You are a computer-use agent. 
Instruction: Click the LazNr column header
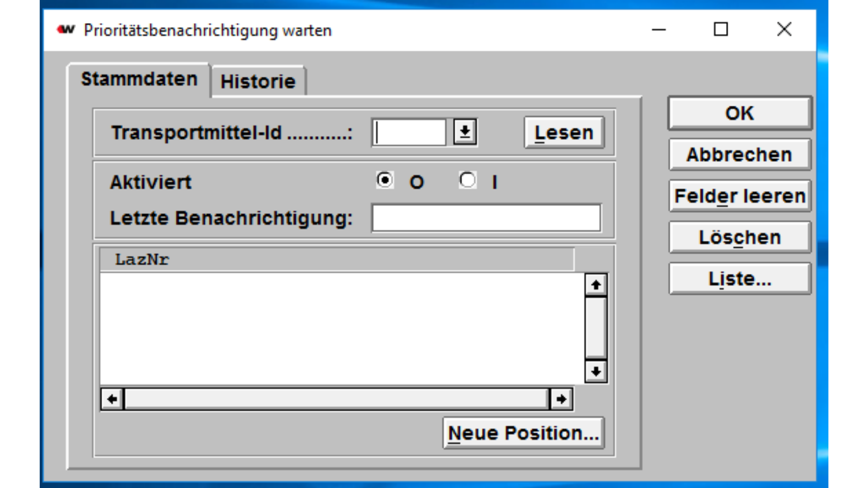142,260
